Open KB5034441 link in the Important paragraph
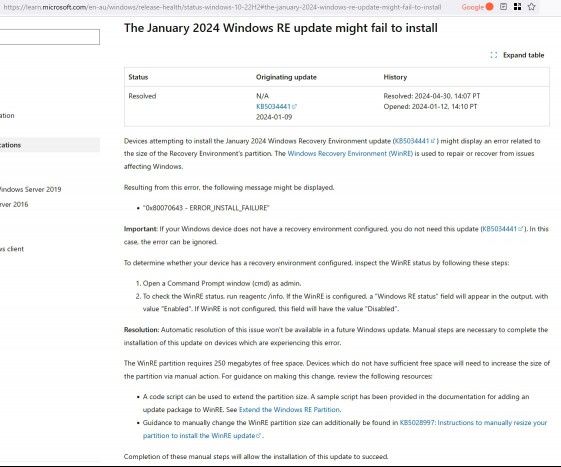Screen dimensions: 561x467 [x=503, y=229]
